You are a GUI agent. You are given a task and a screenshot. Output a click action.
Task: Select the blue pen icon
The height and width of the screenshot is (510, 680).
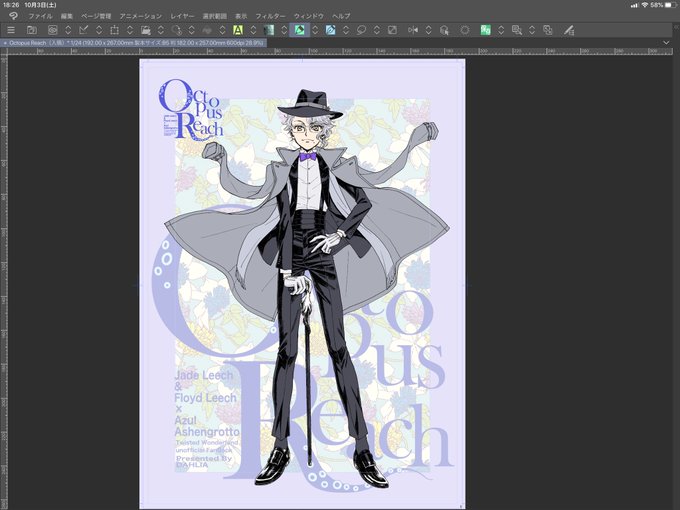pyautogui.click(x=330, y=30)
